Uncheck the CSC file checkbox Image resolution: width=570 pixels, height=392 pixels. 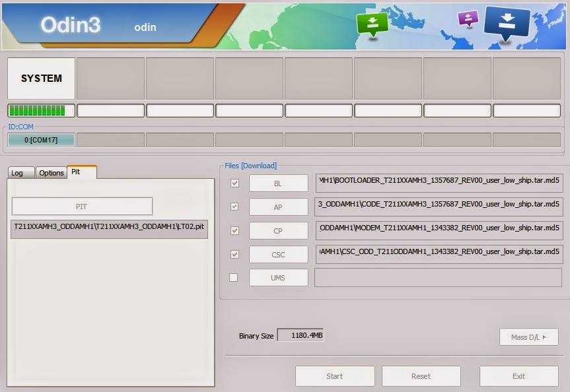point(235,254)
